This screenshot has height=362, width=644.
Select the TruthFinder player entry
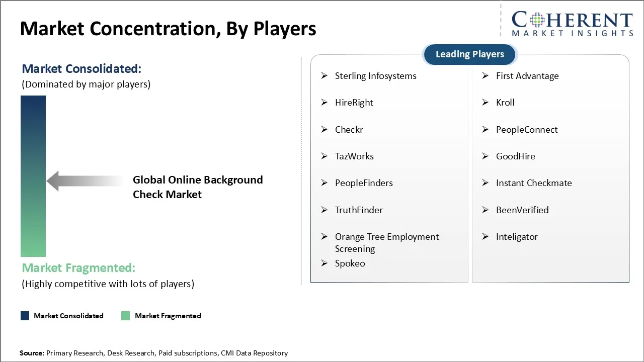pyautogui.click(x=359, y=210)
